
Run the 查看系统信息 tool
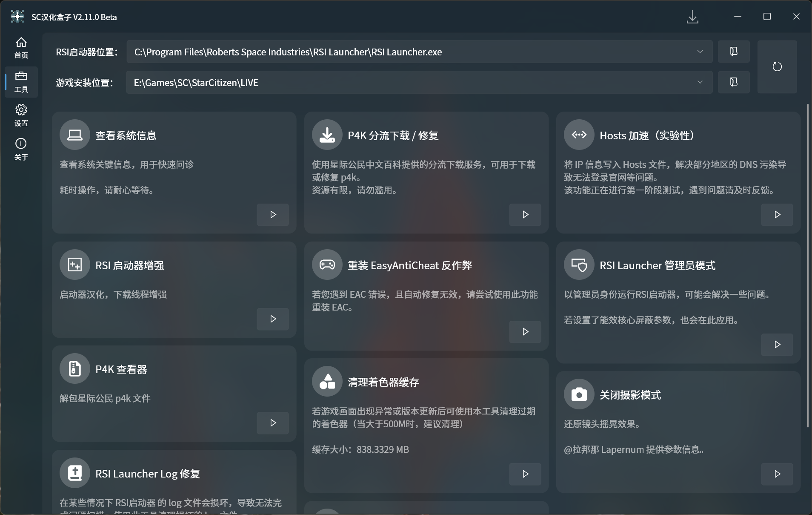click(x=273, y=215)
